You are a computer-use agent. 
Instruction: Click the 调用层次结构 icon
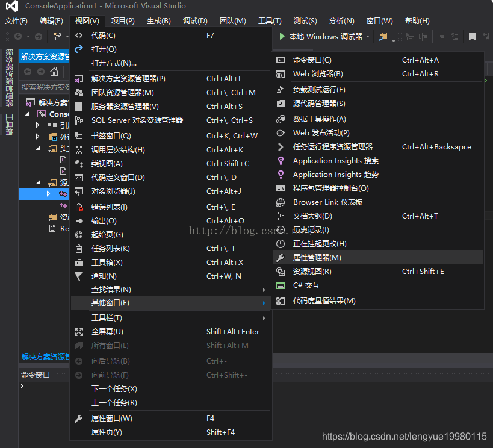[x=79, y=150]
